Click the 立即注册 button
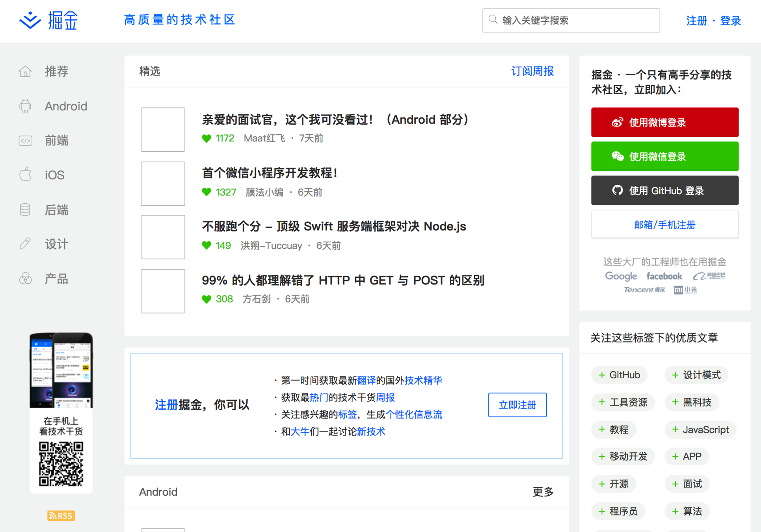The image size is (761, 532). coord(517,405)
